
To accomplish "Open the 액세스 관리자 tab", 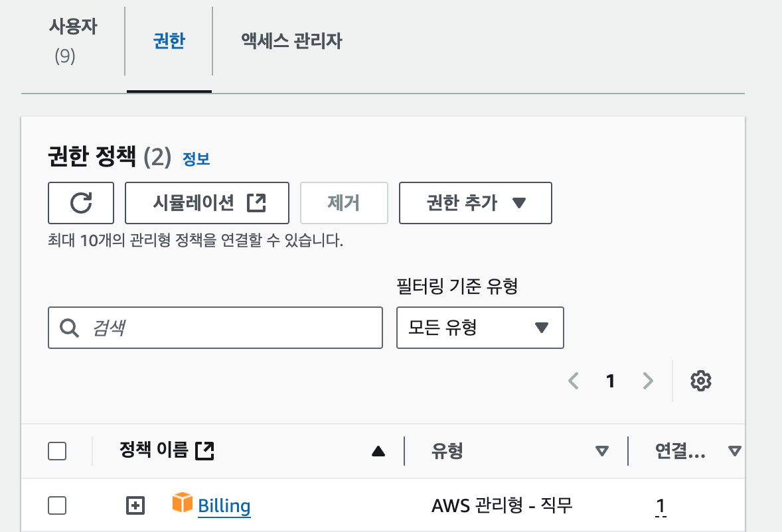I will (x=291, y=41).
